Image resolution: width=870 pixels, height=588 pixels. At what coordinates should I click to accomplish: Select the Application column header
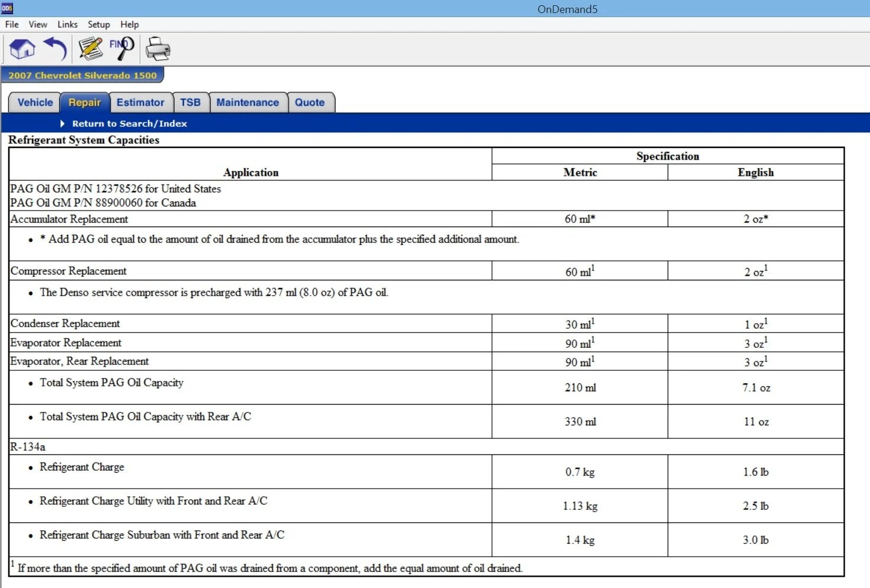(x=251, y=172)
